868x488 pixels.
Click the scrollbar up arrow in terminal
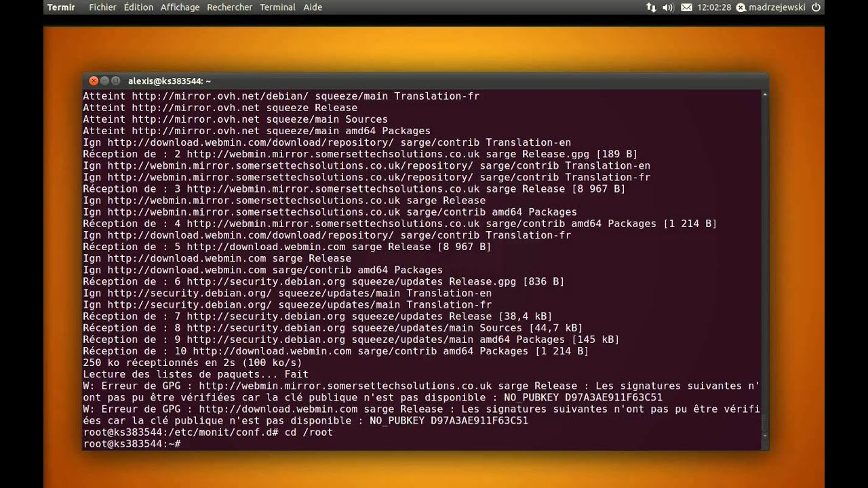[x=765, y=95]
